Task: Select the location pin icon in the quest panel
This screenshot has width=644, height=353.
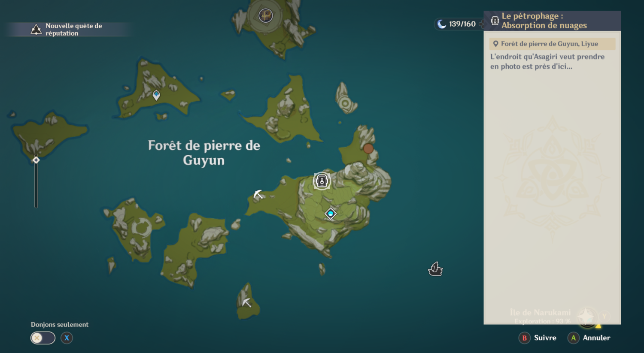Action: coord(495,44)
